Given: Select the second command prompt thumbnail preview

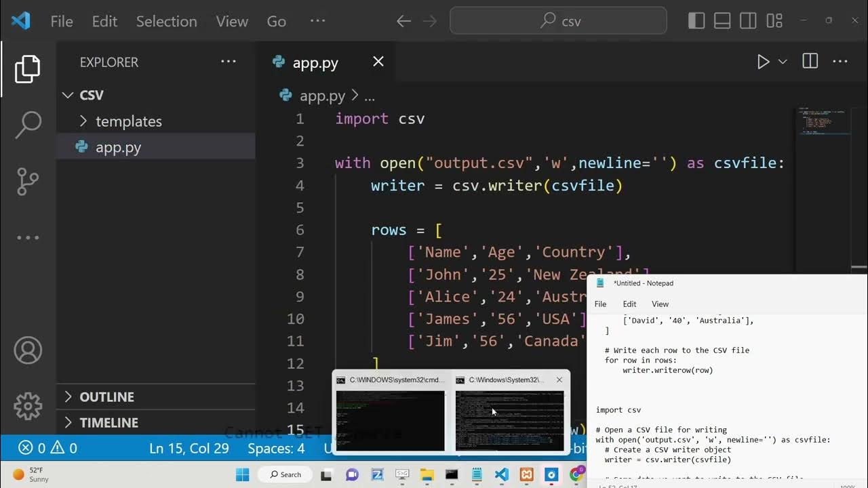Looking at the screenshot, I should coord(509,420).
